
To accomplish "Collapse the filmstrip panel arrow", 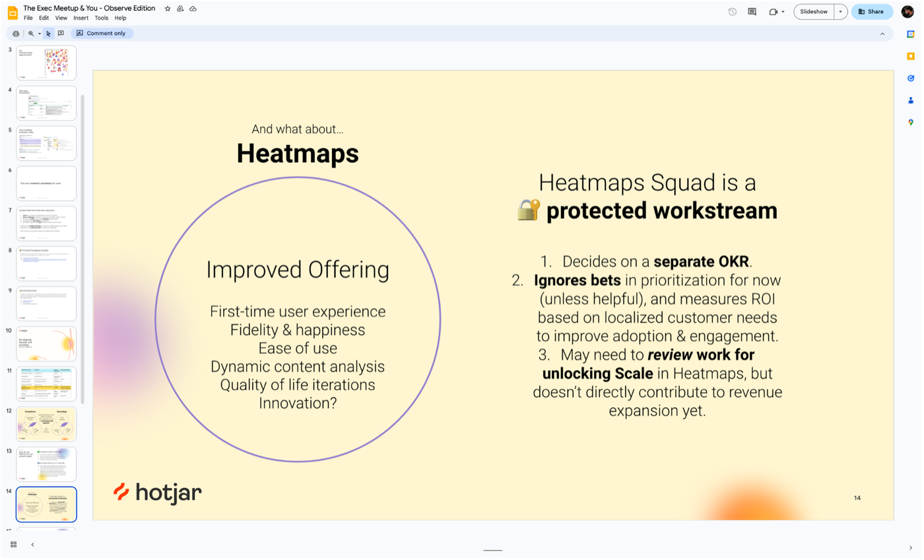I will (32, 545).
